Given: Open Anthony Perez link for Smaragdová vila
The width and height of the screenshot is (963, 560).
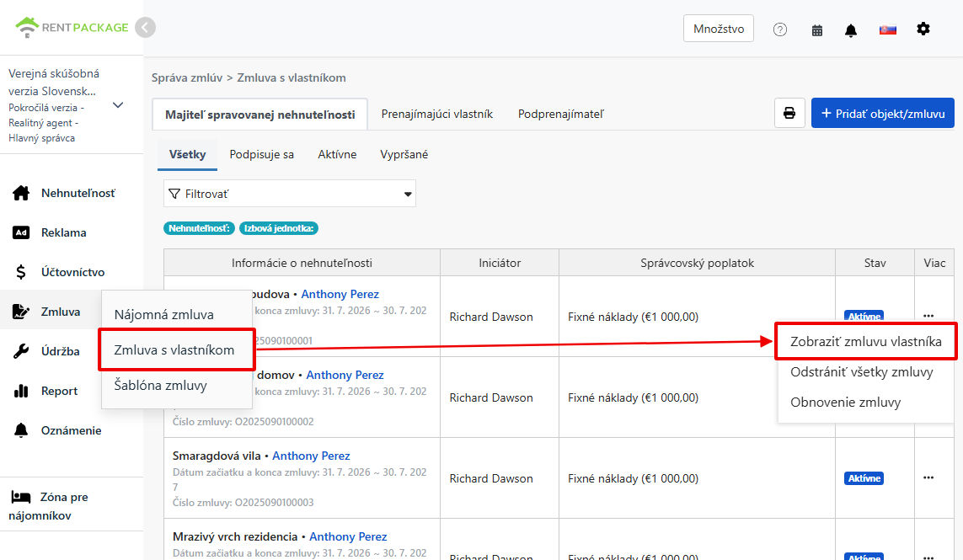Looking at the screenshot, I should (311, 456).
